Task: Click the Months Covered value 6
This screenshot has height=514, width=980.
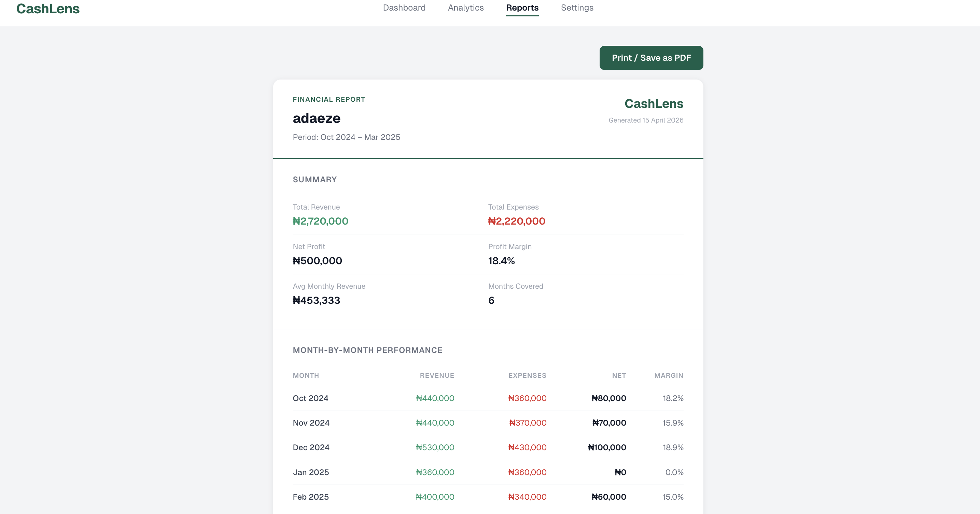Action: tap(491, 300)
